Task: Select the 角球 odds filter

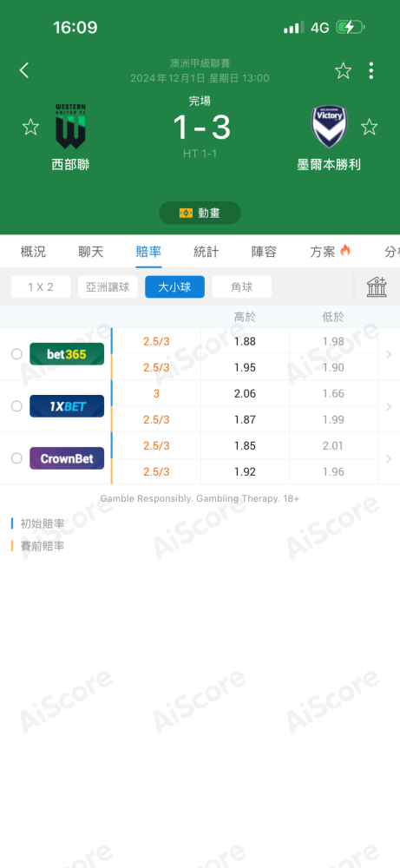Action: 242,286
